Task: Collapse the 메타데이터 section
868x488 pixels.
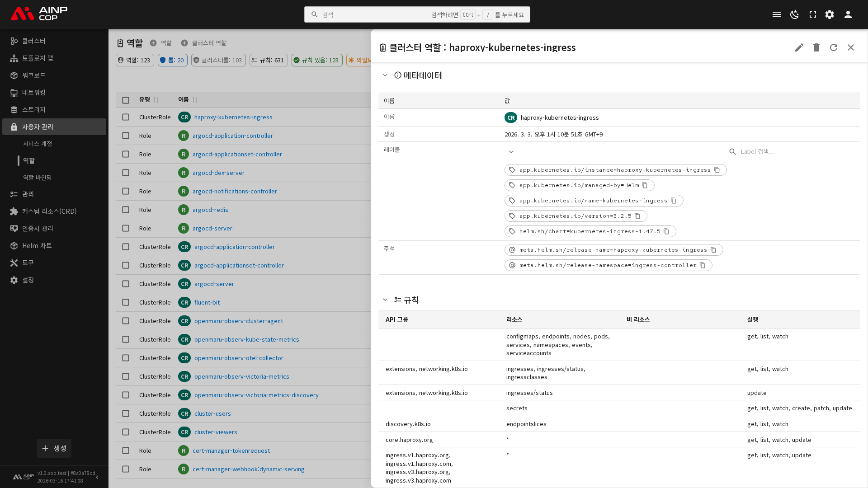Action: pyautogui.click(x=385, y=75)
